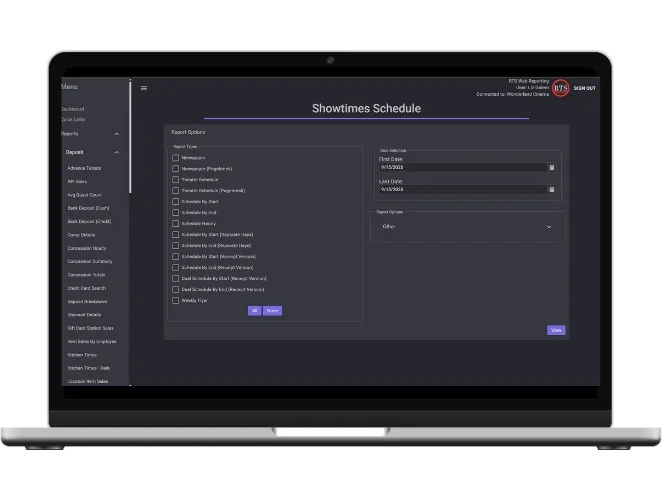Open the Advance Tickets report
Image resolution: width=662 pixels, height=500 pixels.
pyautogui.click(x=84, y=168)
